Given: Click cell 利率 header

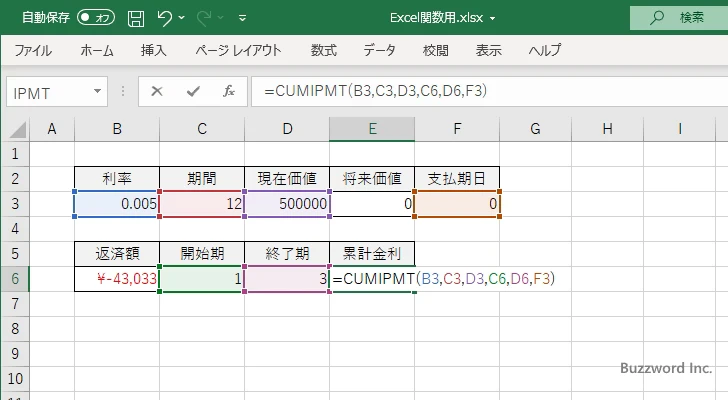Looking at the screenshot, I should click(117, 179).
